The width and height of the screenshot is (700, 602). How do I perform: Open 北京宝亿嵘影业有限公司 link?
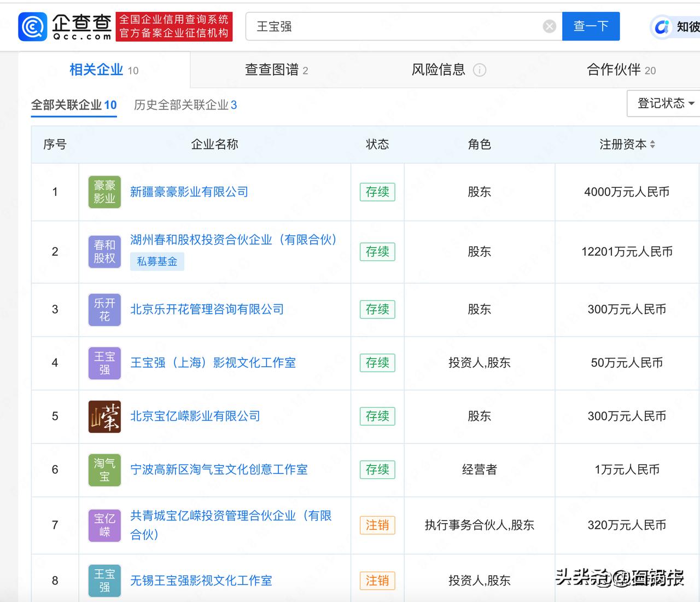point(195,416)
